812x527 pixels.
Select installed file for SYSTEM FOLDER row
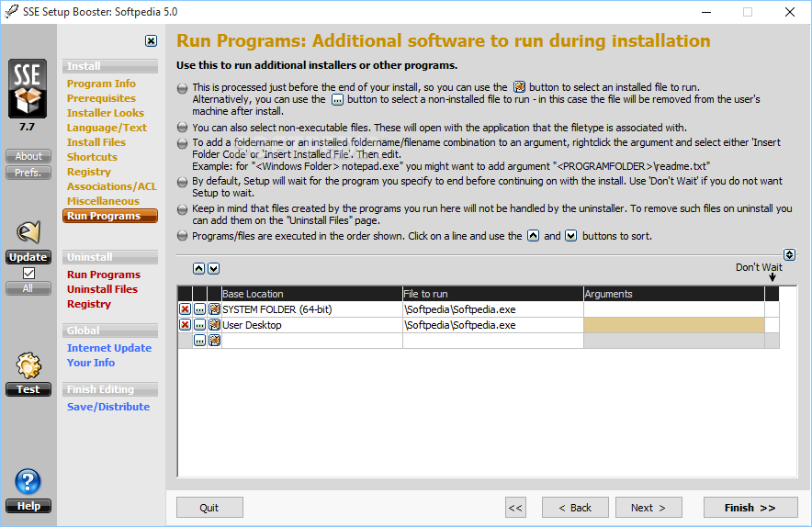(x=214, y=309)
